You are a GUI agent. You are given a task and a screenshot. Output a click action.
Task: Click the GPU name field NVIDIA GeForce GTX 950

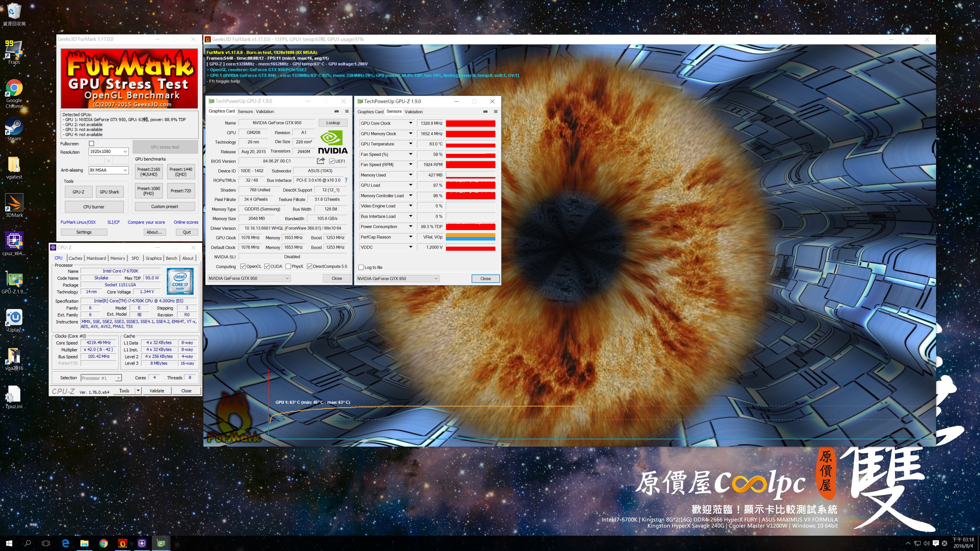click(277, 123)
